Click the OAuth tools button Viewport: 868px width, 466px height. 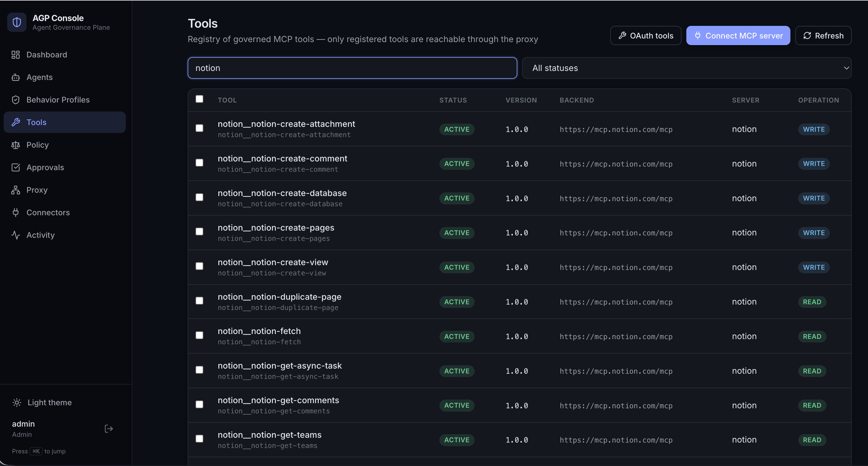(x=646, y=35)
